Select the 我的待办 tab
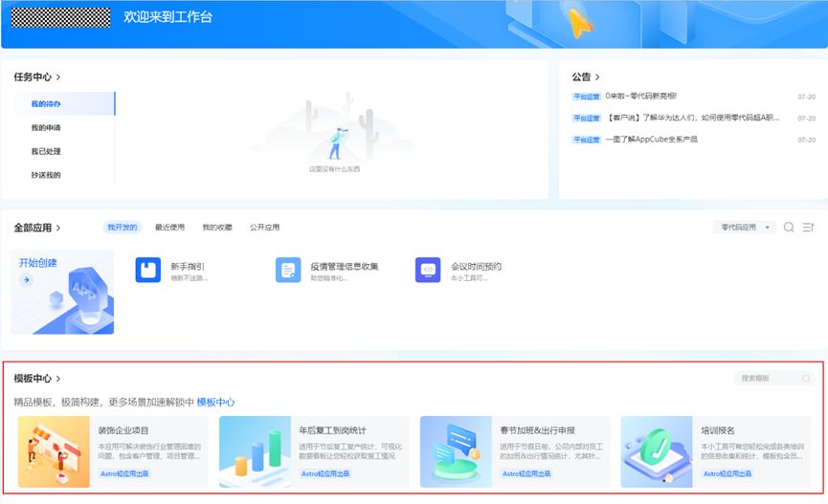 [64, 103]
